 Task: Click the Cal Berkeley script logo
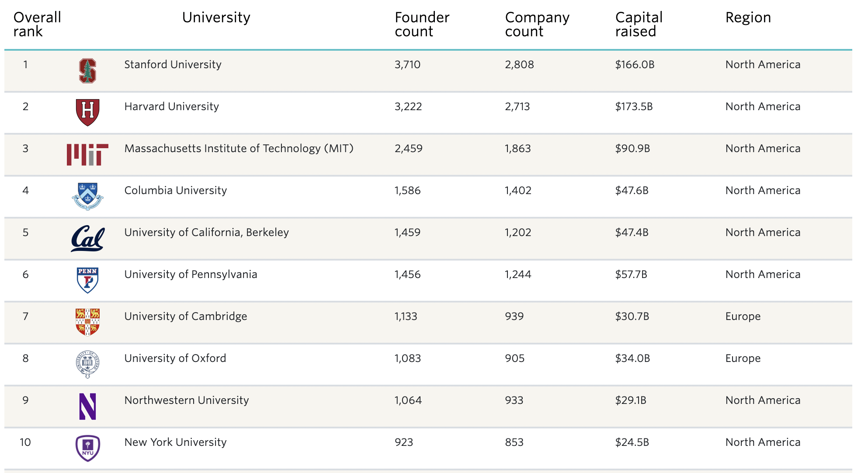point(87,239)
